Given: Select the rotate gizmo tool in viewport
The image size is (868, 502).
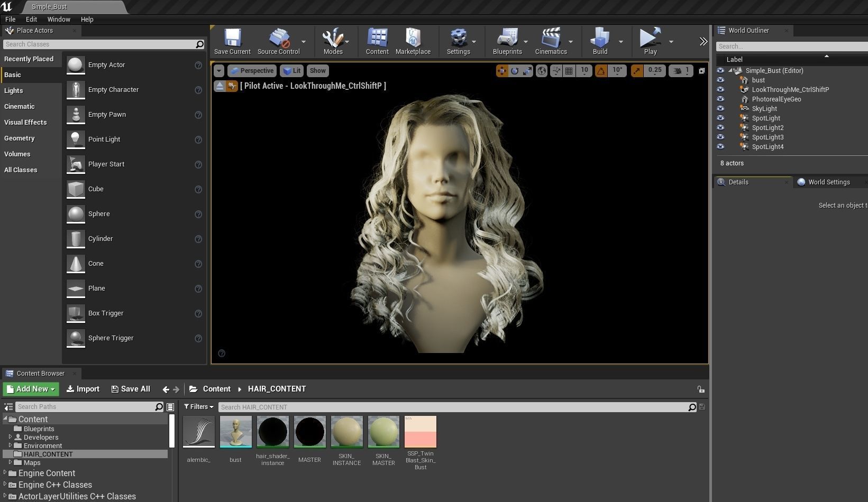Looking at the screenshot, I should tap(514, 70).
